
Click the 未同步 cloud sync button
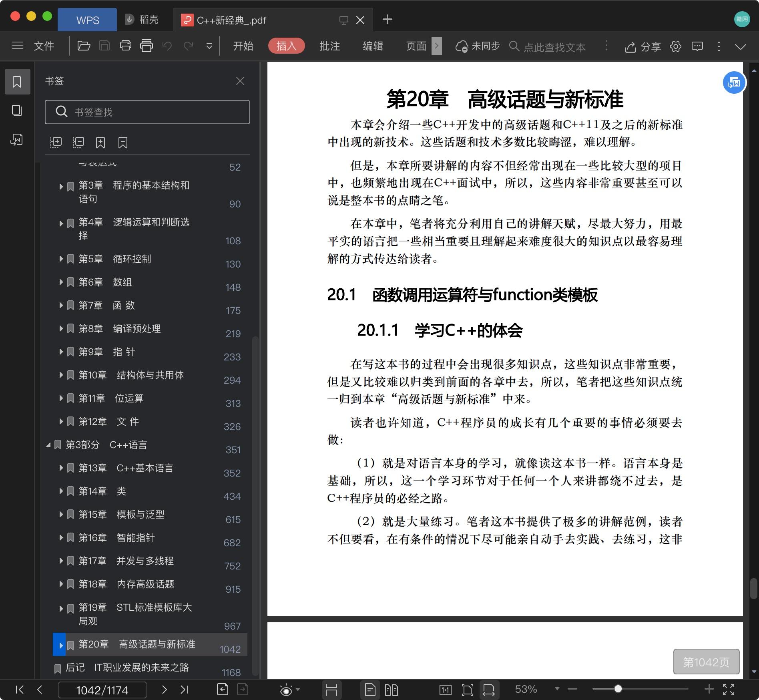pyautogui.click(x=478, y=46)
